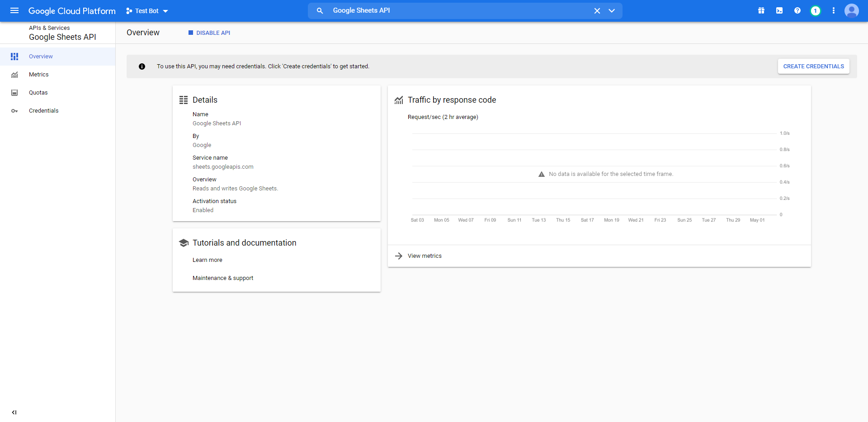Open the help question mark icon
868x422 pixels.
[x=797, y=10]
